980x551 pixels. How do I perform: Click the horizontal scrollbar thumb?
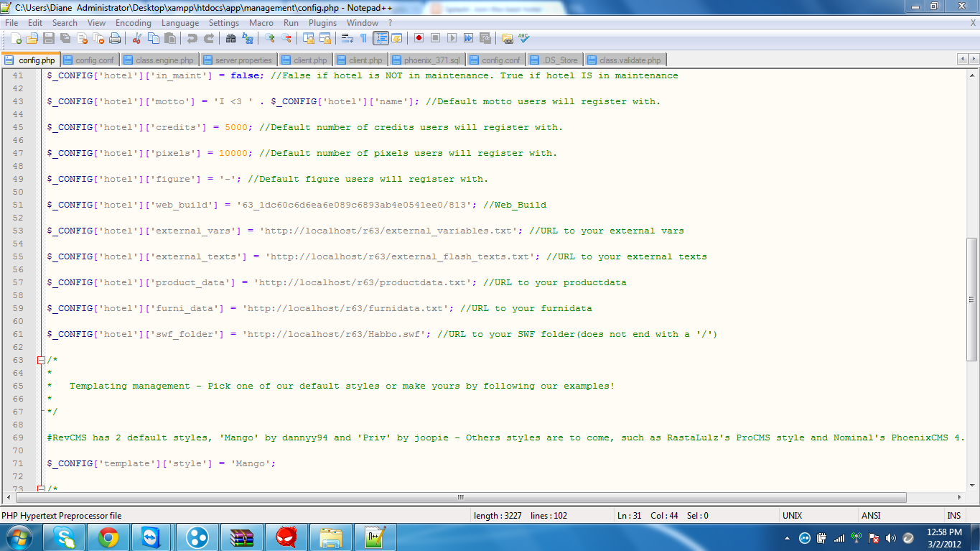[x=461, y=497]
